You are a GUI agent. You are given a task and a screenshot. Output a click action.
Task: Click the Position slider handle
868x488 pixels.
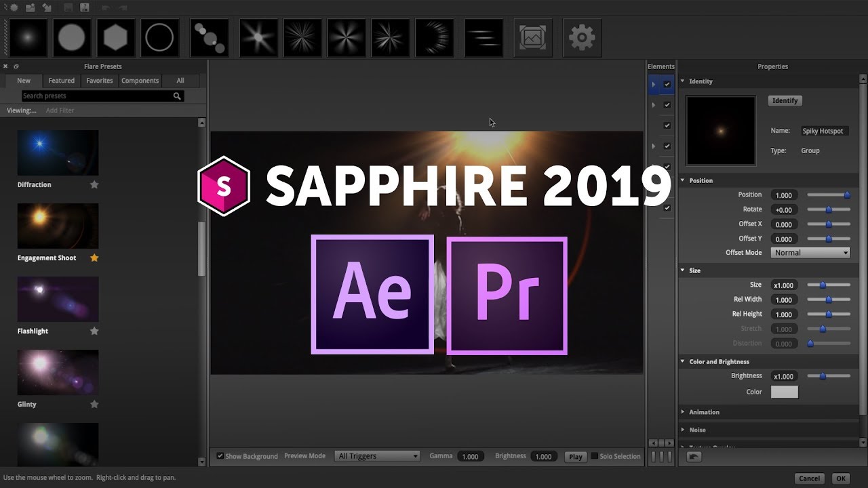point(847,195)
